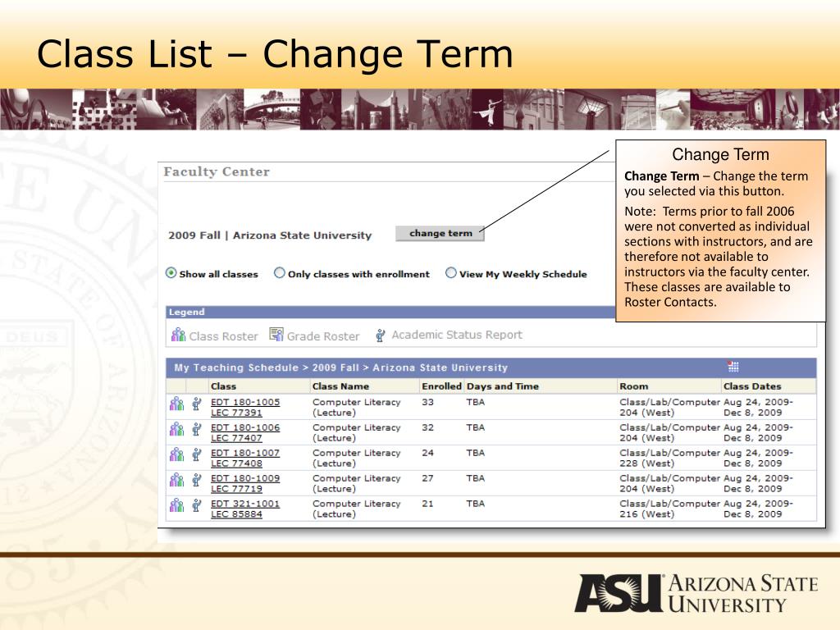
Task: Click the change term button
Action: 441,234
